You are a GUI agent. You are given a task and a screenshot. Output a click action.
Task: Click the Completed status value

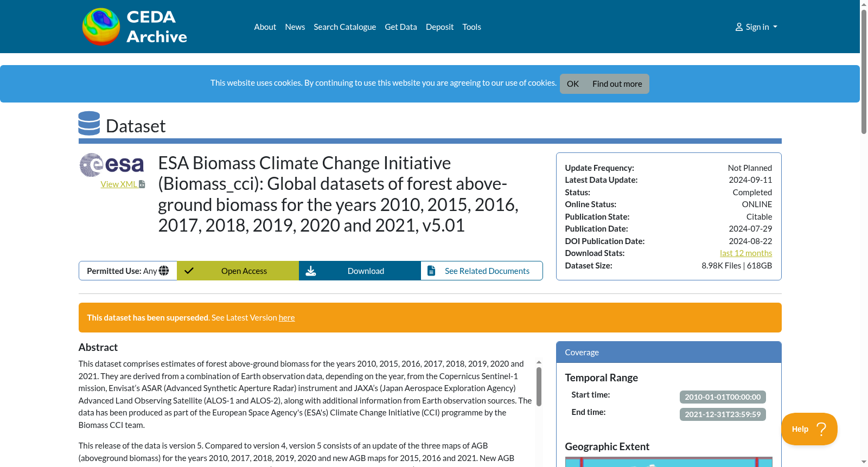(x=752, y=193)
